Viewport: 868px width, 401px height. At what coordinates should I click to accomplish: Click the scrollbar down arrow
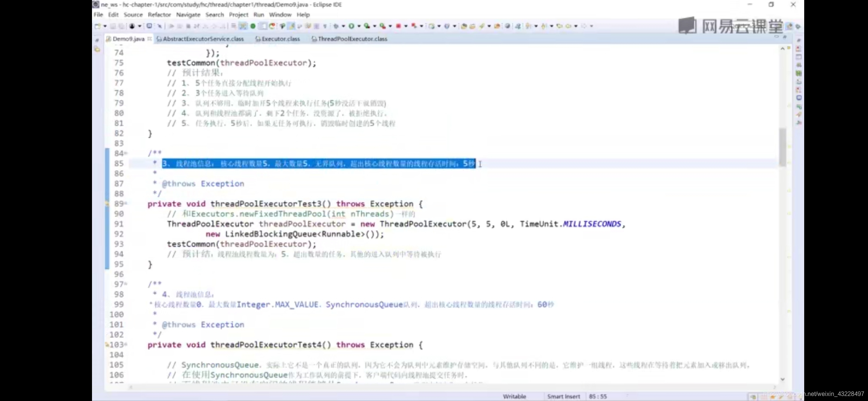pyautogui.click(x=782, y=379)
